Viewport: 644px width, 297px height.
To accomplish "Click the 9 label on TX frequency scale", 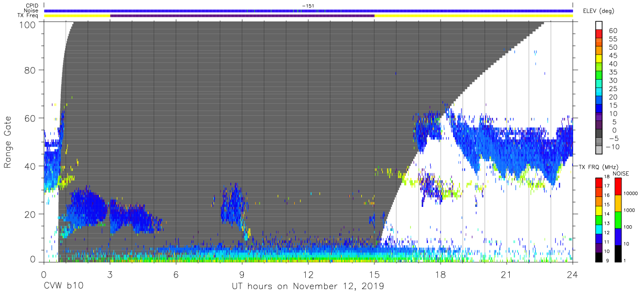I will point(608,261).
